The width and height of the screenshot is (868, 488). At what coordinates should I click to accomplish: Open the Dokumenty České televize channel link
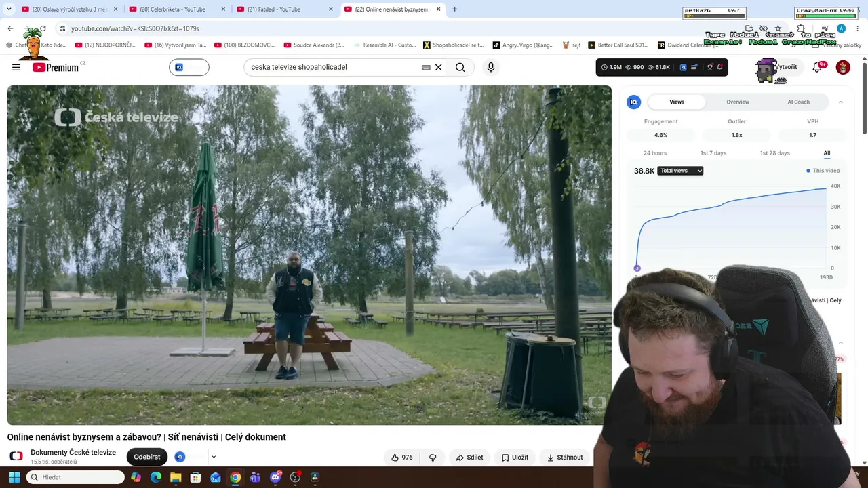click(73, 453)
